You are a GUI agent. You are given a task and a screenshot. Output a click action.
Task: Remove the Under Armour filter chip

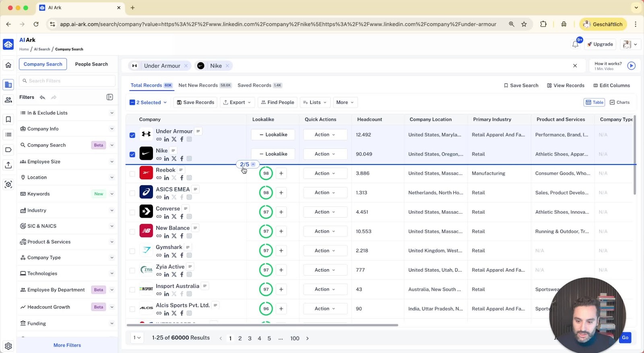point(186,66)
